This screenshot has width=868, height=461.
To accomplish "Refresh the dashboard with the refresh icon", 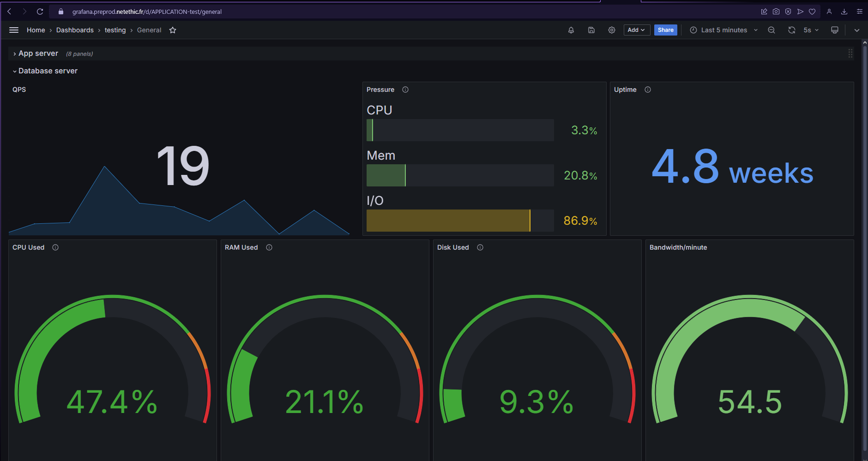I will pyautogui.click(x=792, y=30).
